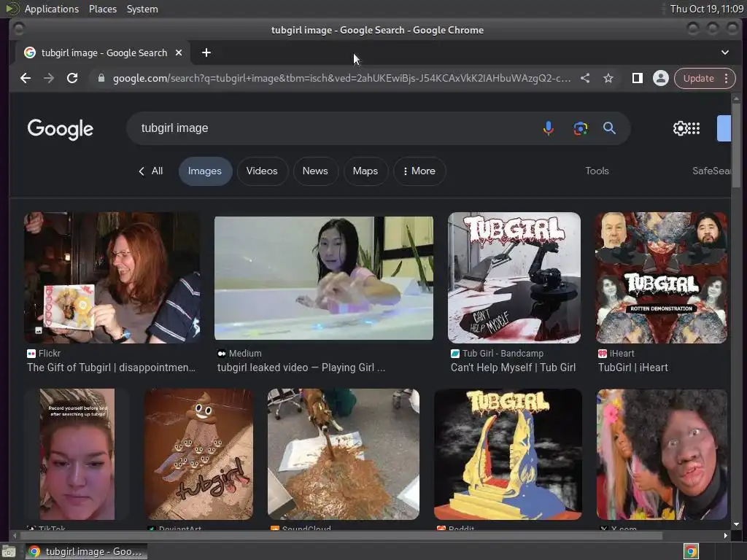
Task: Open the TikTok face selfie thumbnail
Action: (x=77, y=454)
